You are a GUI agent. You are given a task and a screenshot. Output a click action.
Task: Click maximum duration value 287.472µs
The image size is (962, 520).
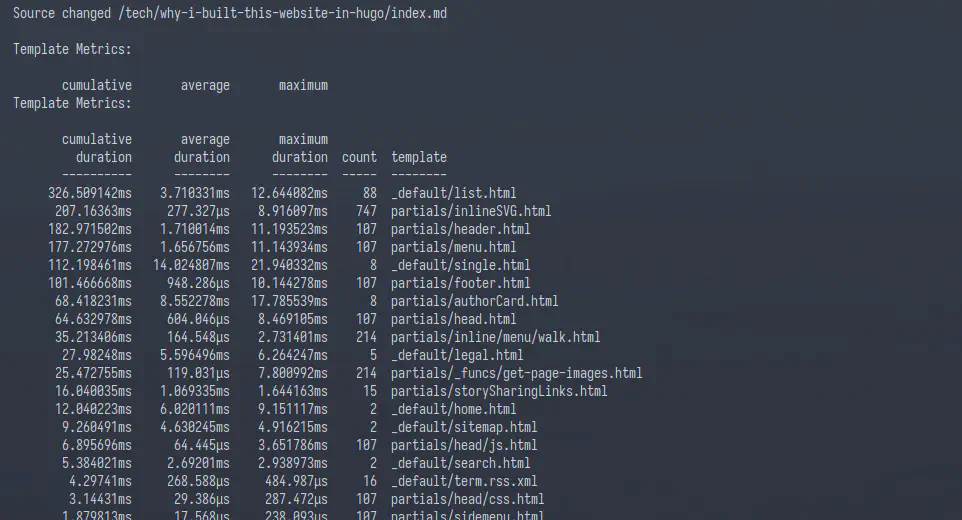point(297,499)
